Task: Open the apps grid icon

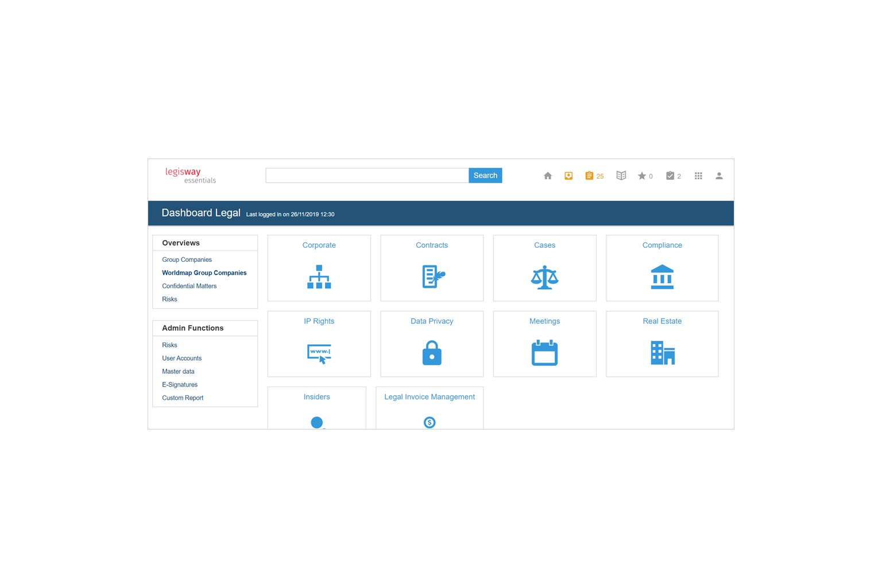Action: (698, 176)
